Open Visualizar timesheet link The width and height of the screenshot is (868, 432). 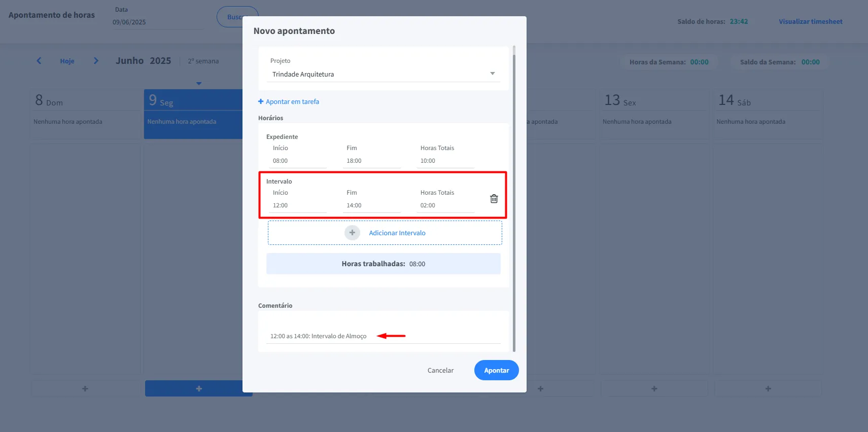810,22
